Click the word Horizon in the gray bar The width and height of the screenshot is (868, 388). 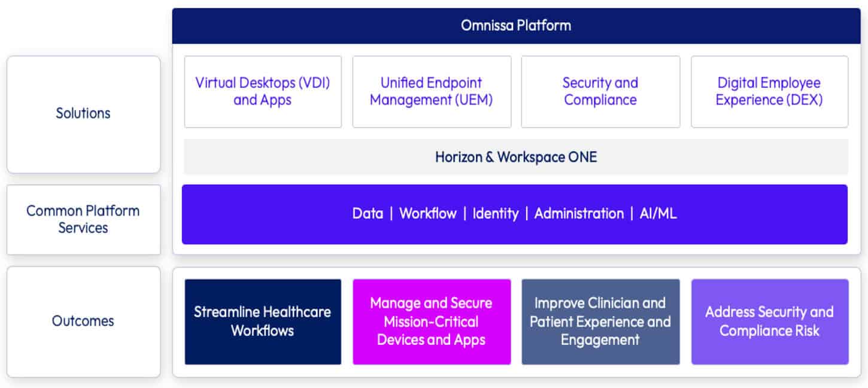click(457, 157)
